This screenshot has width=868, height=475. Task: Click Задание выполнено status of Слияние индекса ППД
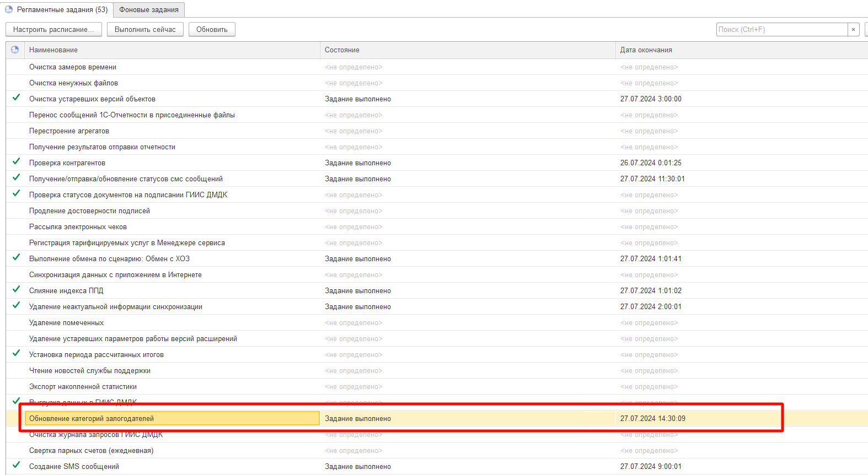point(358,290)
